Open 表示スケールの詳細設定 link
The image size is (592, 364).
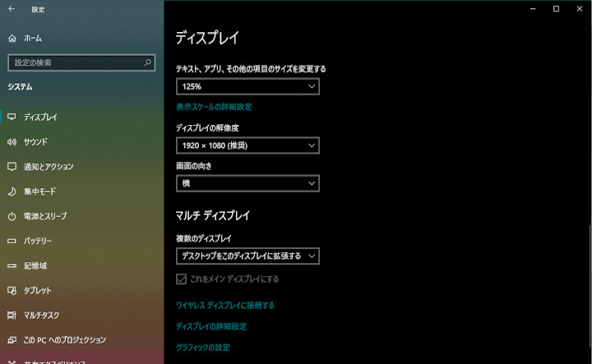click(x=214, y=107)
